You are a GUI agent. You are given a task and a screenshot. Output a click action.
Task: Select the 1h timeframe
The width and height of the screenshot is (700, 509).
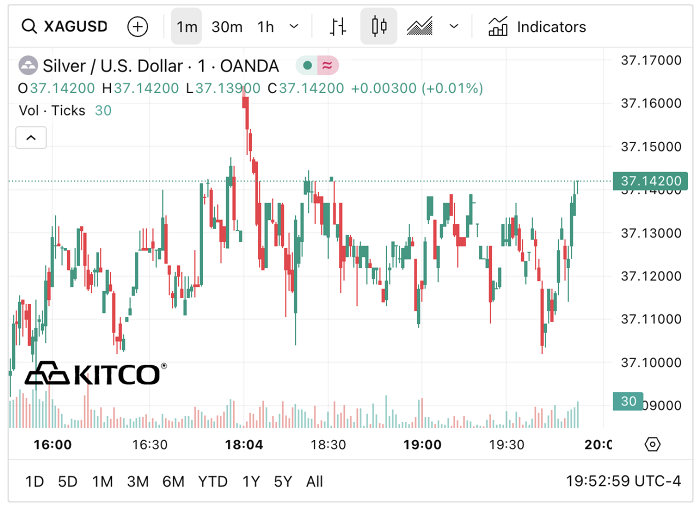point(266,27)
